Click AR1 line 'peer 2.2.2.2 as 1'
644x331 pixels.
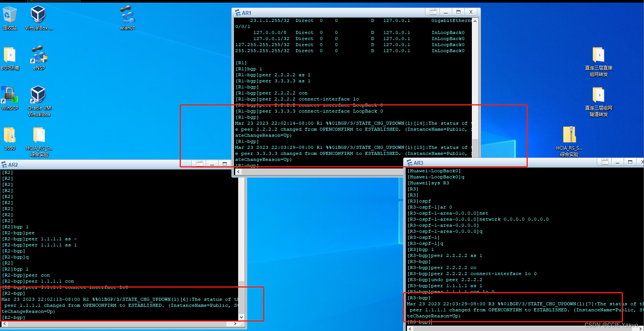pyautogui.click(x=273, y=75)
